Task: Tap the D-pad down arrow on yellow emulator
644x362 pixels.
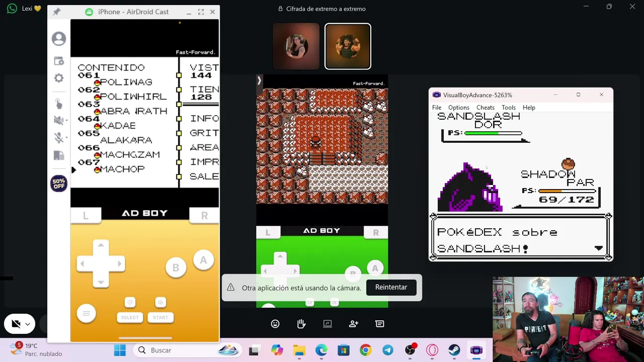Action: 101,283
